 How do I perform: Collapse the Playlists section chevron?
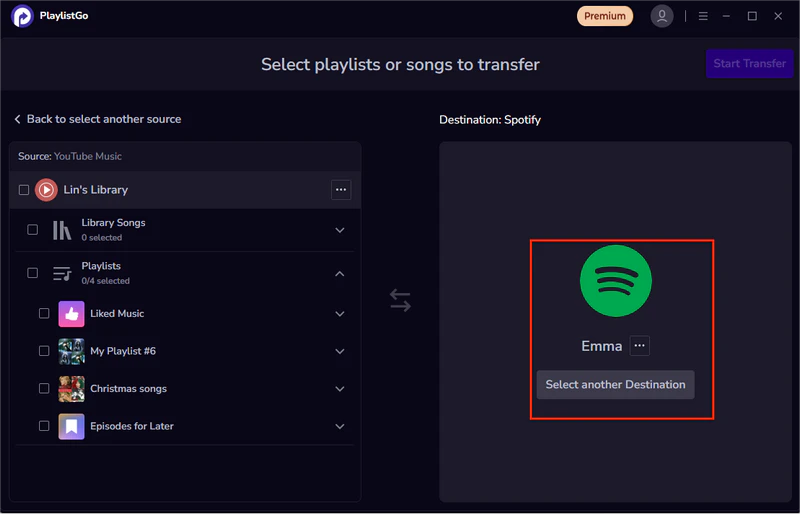coord(340,274)
